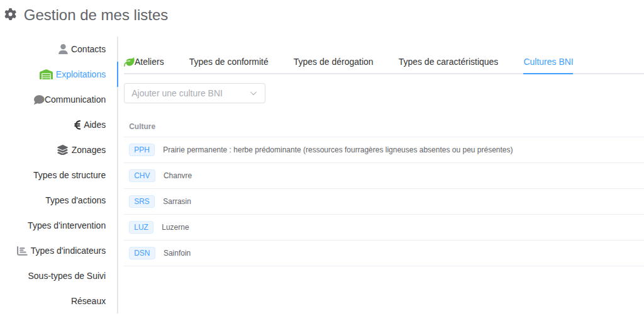The height and width of the screenshot is (335, 644).
Task: Click the Types d'indicateurs chart icon
Action: pyautogui.click(x=22, y=251)
